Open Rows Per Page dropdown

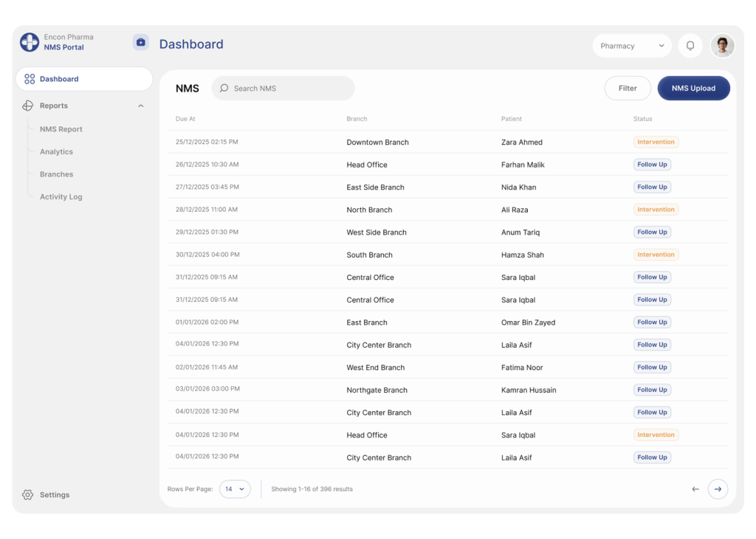235,489
